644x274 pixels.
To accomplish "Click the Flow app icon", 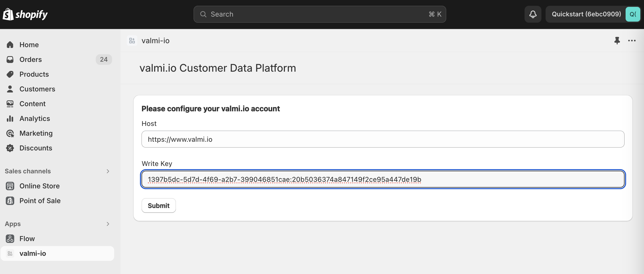I will point(10,239).
